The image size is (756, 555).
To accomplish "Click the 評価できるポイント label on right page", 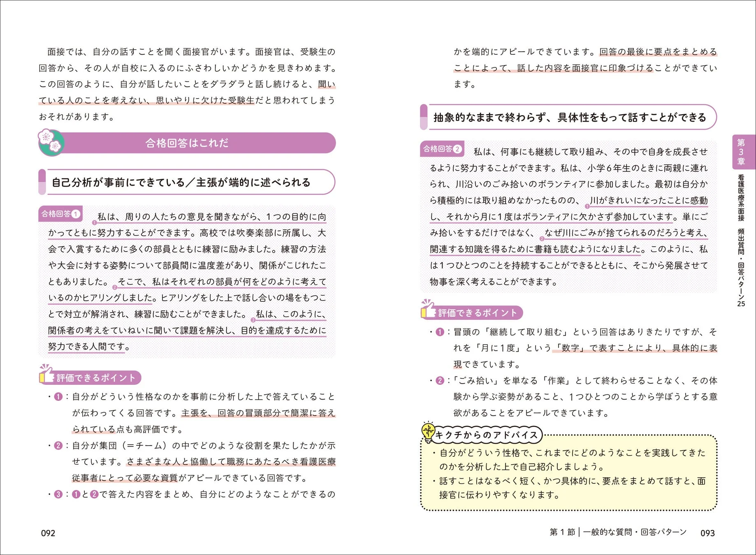I will (x=478, y=313).
